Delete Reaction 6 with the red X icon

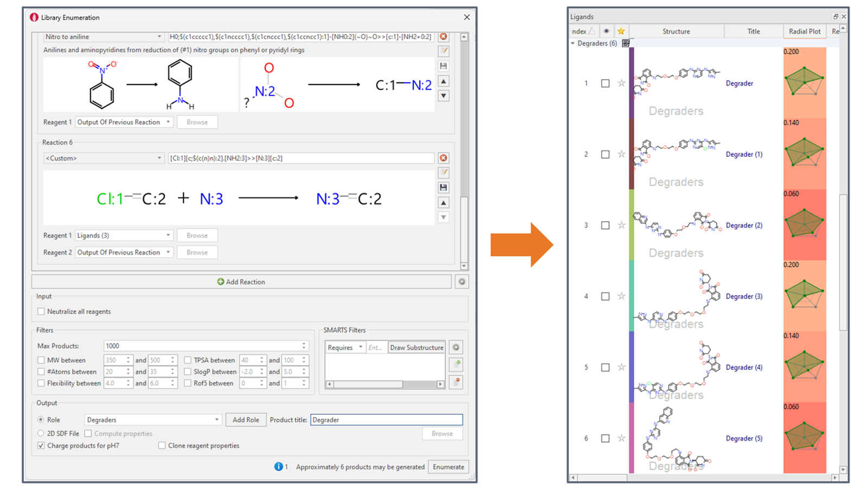click(x=443, y=158)
